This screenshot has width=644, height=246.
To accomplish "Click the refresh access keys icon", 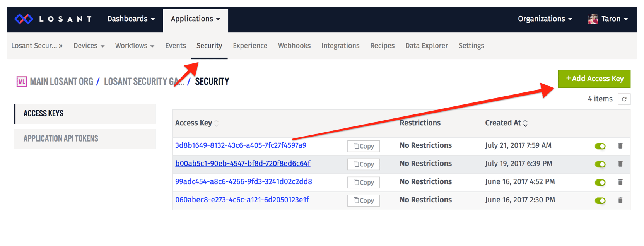I will [624, 99].
